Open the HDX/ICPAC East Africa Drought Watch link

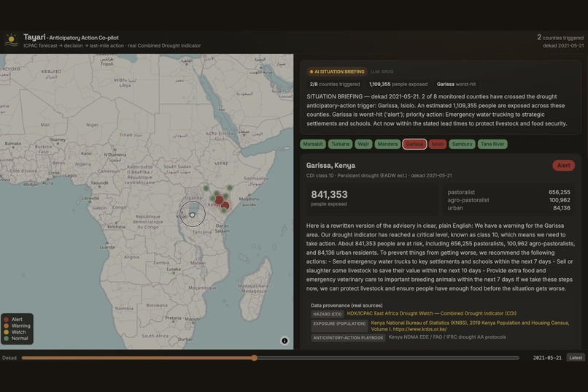[432, 313]
